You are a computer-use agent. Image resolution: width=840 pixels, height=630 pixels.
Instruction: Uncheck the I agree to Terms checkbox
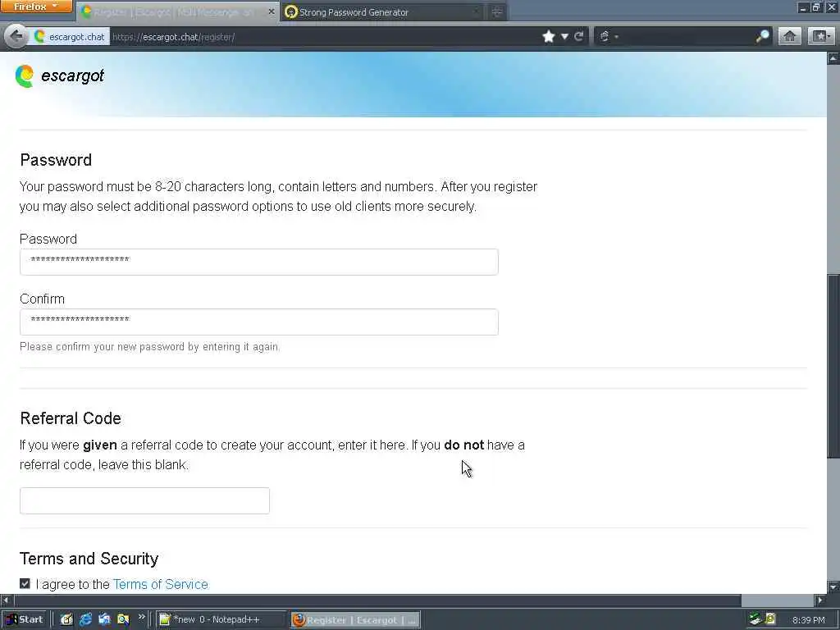(25, 583)
